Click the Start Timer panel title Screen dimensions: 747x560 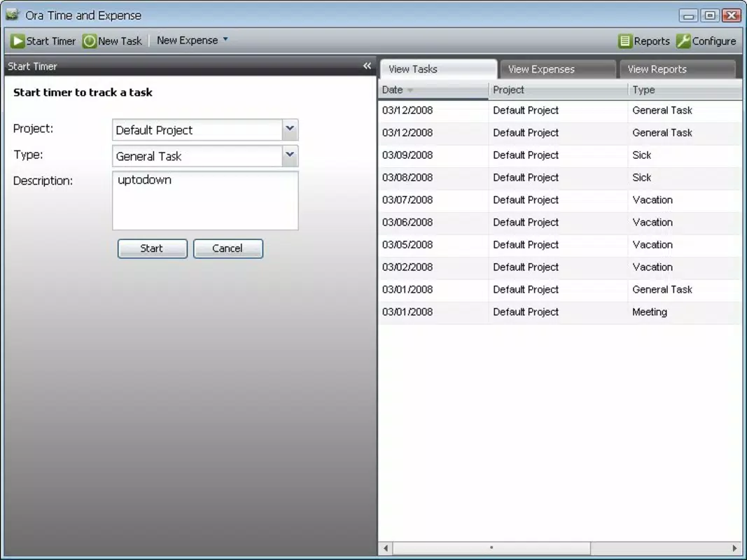(32, 66)
